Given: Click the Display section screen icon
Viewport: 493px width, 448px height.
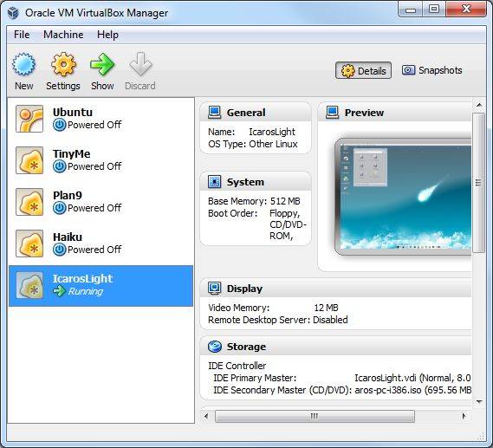Looking at the screenshot, I should tap(214, 289).
